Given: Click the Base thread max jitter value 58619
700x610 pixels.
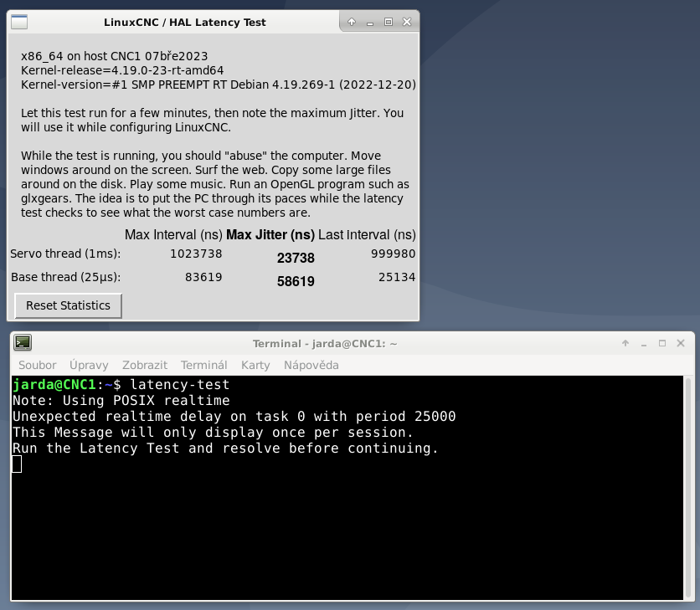Looking at the screenshot, I should pyautogui.click(x=296, y=282).
